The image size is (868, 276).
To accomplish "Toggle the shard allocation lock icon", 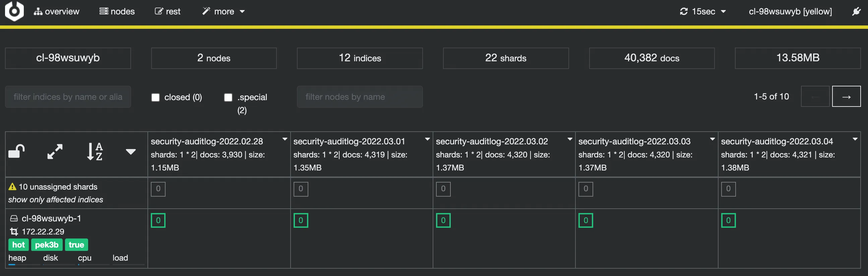I will point(16,151).
